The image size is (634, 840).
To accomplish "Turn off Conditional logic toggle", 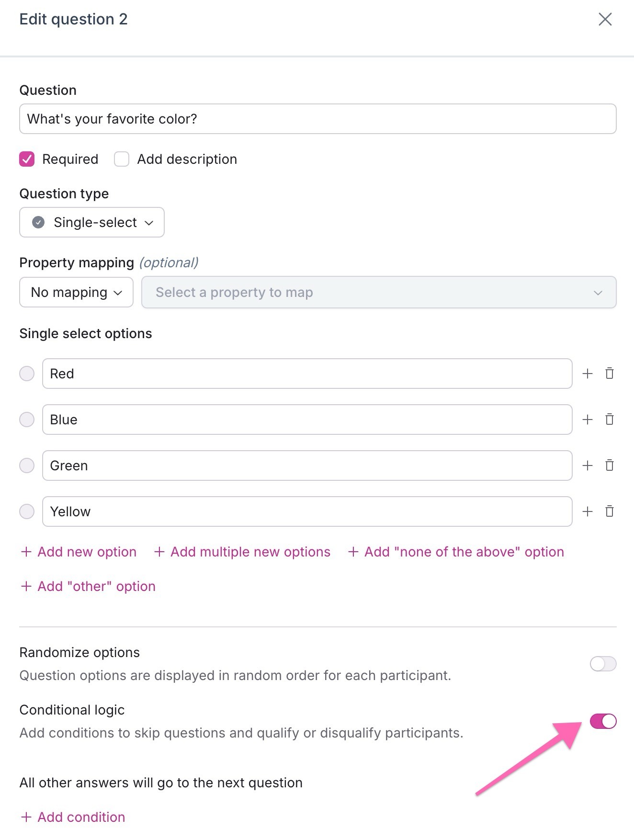I will coord(603,721).
